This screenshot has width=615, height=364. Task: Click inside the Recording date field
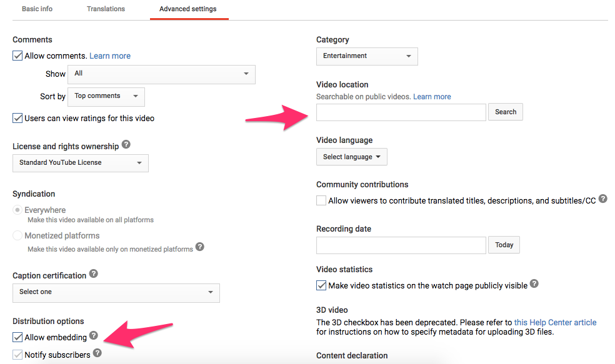(400, 245)
